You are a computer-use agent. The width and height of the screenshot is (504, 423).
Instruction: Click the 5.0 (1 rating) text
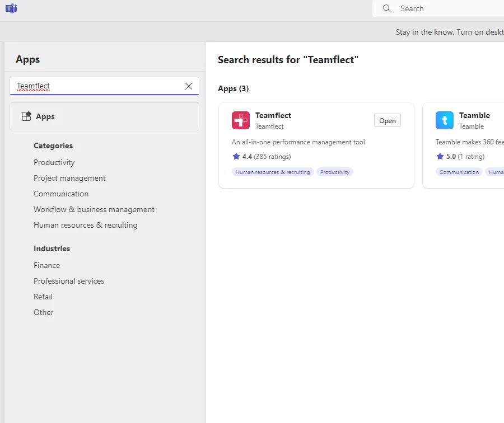click(x=465, y=157)
